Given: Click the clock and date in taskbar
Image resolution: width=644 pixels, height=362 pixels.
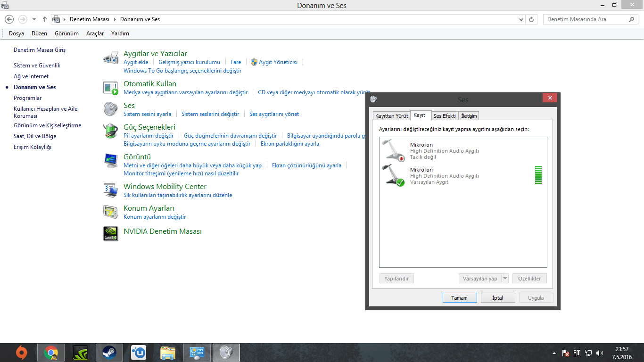Looking at the screenshot, I should point(622,353).
